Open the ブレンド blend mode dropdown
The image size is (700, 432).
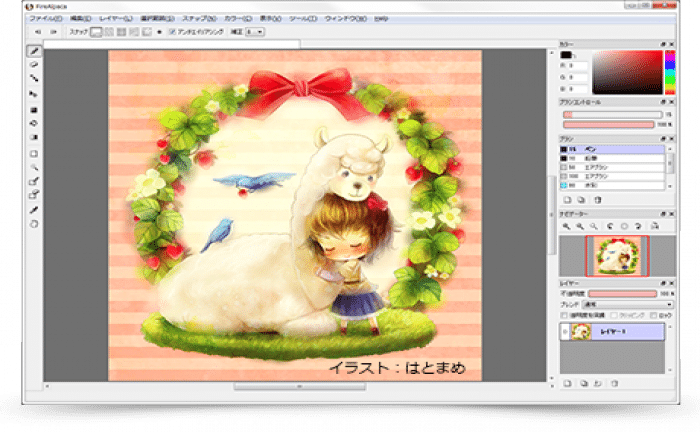pos(628,305)
